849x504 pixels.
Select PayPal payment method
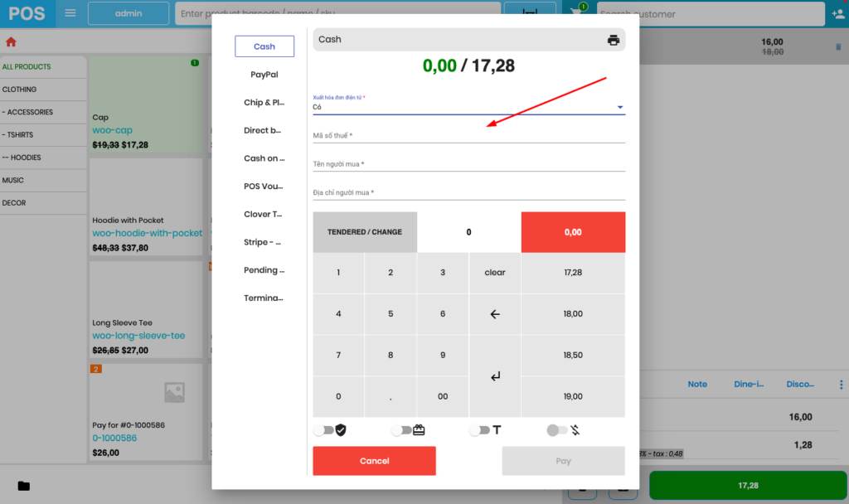click(x=264, y=75)
